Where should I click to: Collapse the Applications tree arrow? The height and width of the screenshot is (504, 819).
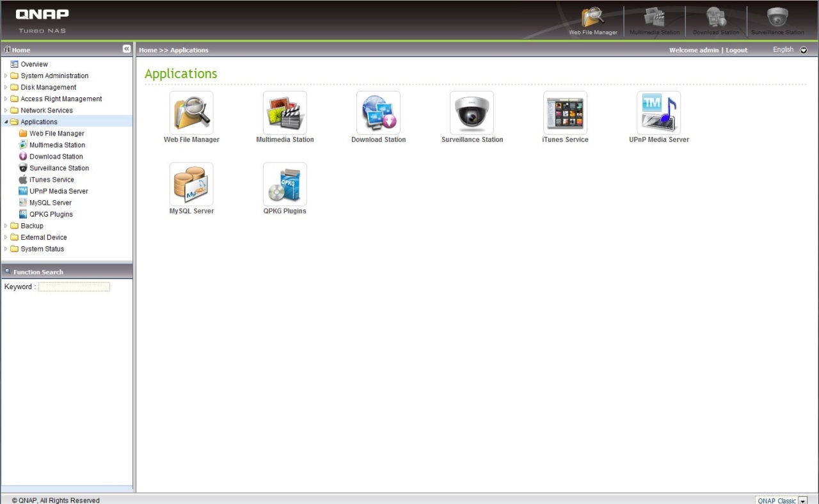6,122
